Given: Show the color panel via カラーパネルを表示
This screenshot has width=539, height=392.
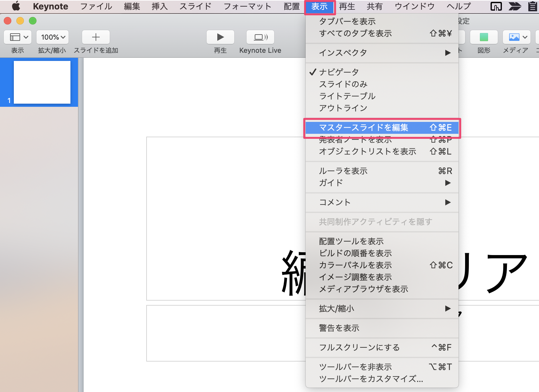Looking at the screenshot, I should click(355, 265).
